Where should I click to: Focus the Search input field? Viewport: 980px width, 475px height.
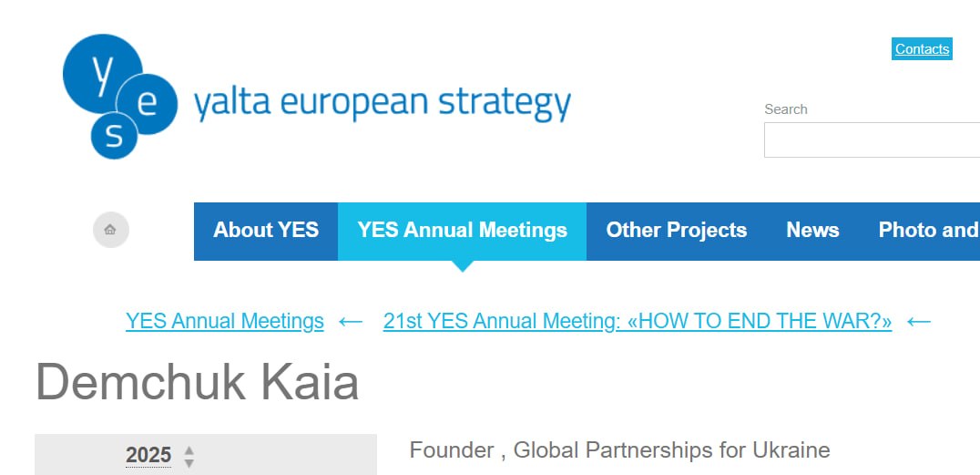pos(872,139)
